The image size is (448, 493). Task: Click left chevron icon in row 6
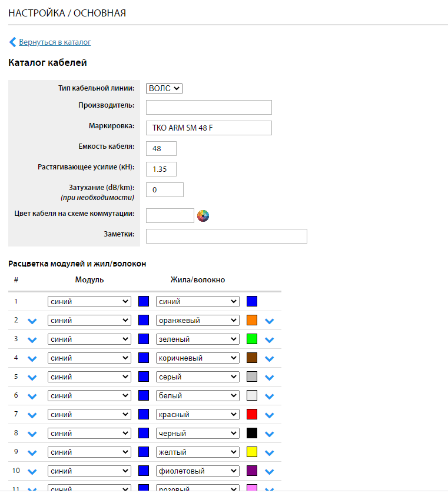coord(32,397)
